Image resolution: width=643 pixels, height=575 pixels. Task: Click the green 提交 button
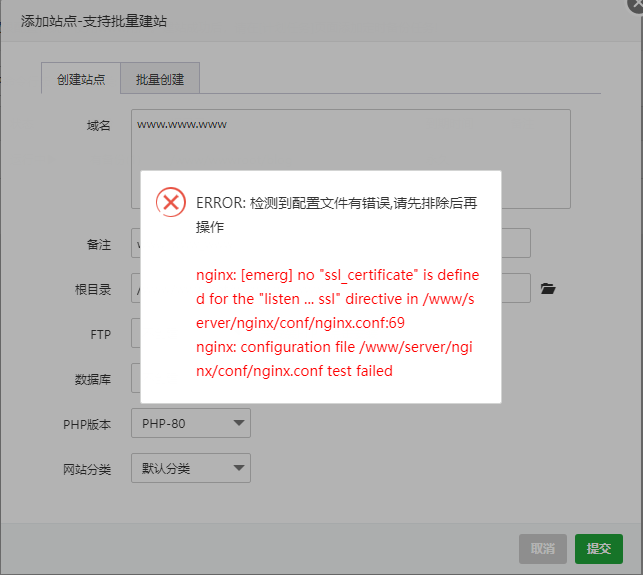(599, 549)
